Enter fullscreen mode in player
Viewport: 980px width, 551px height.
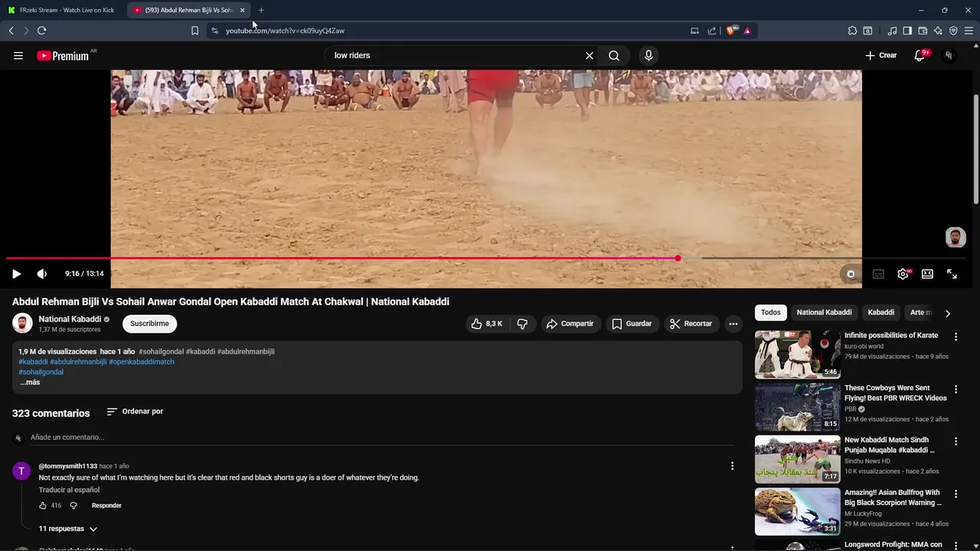952,274
